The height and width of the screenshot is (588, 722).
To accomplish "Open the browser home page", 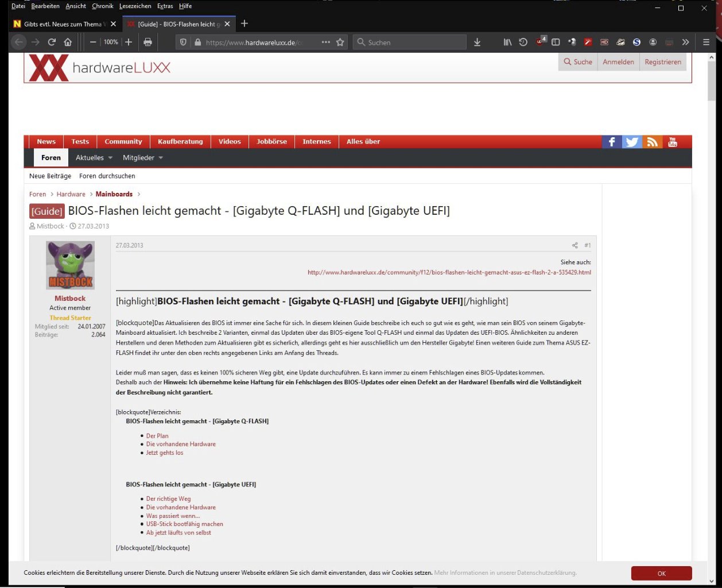I will click(68, 42).
